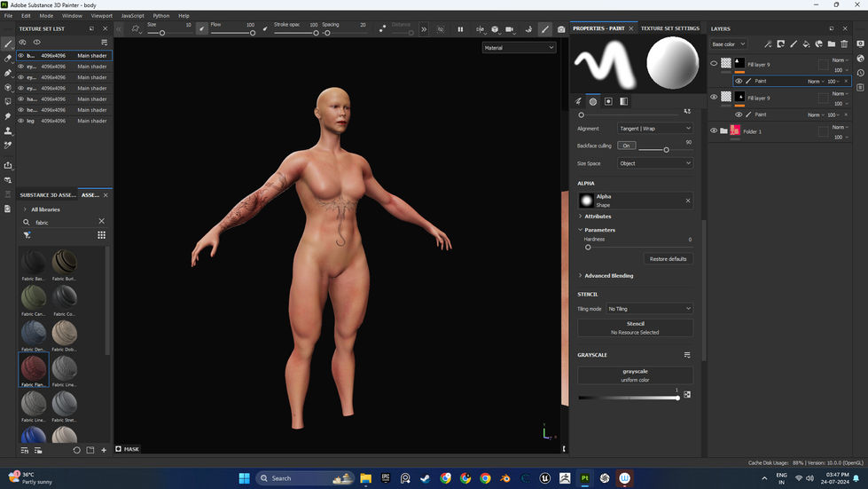Viewport: 868px width, 489px height.
Task: Click the pause rendering icon in toolbar
Action: click(x=460, y=29)
